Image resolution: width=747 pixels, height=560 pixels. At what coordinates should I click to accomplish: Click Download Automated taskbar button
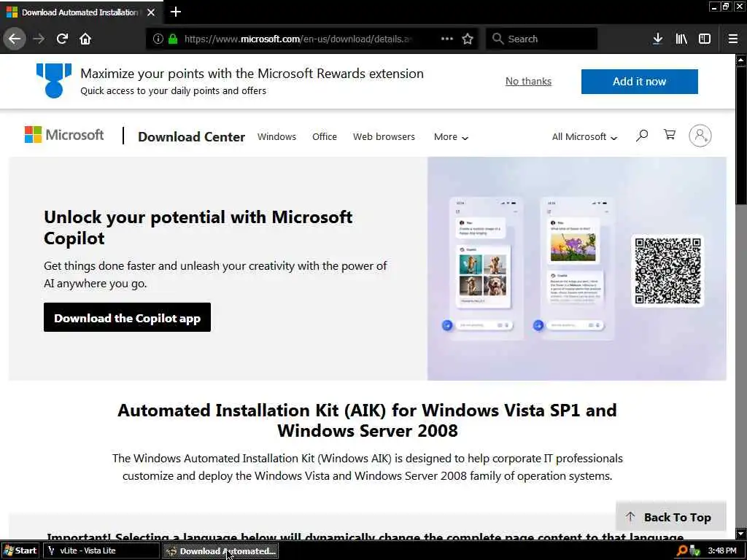tap(220, 551)
